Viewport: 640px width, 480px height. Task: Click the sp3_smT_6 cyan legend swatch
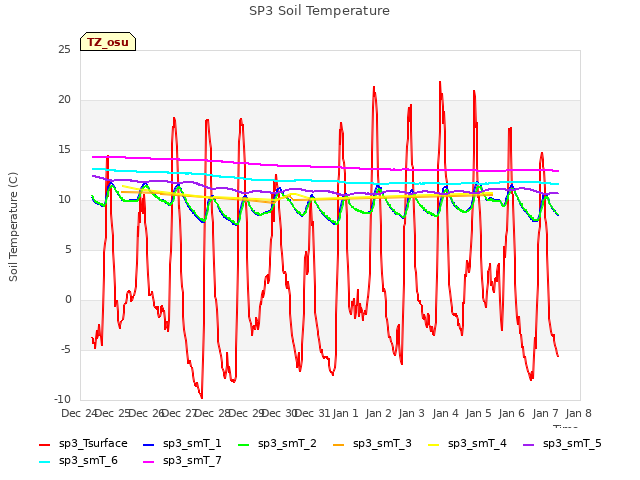pyautogui.click(x=44, y=462)
